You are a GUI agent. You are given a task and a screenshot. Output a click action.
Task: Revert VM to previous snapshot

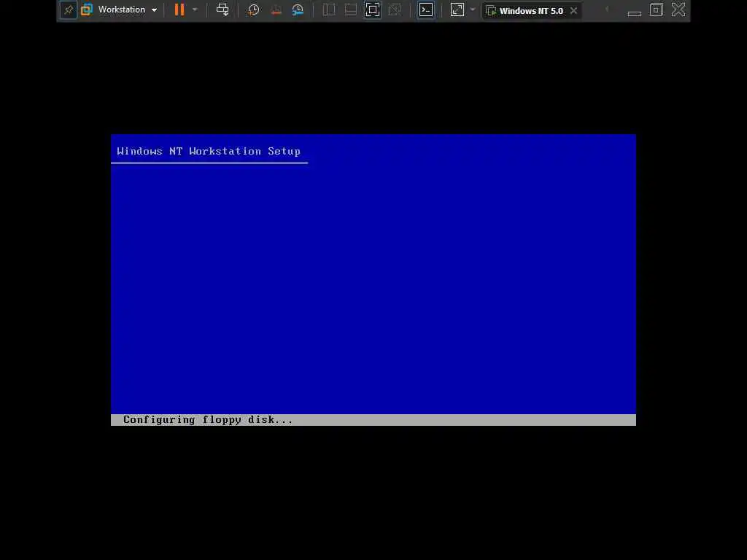pyautogui.click(x=276, y=10)
